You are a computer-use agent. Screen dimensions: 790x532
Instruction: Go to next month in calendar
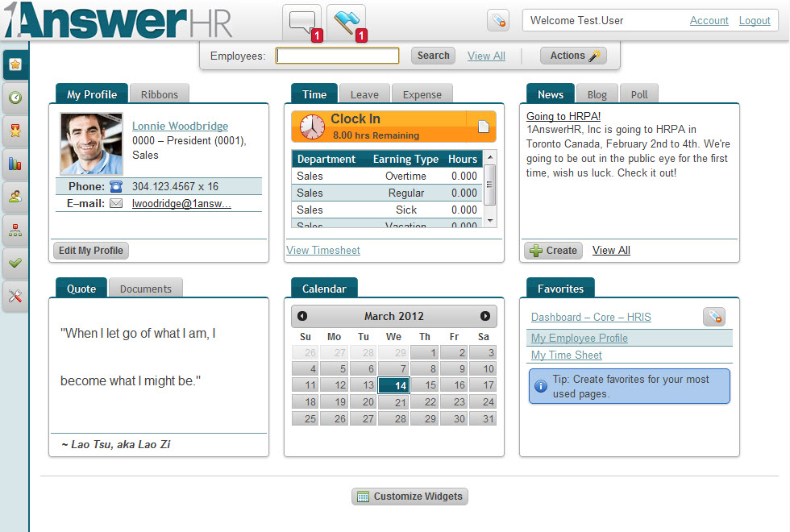(x=485, y=316)
